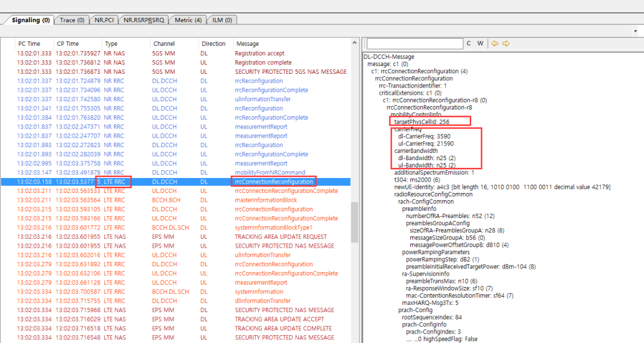Click the message search input field
644x343 pixels.
coord(415,43)
